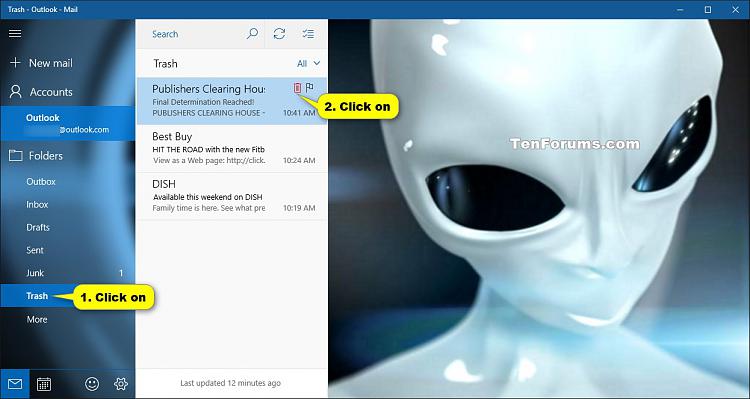Open the Best Buy email
Viewport: 750px width, 399px height.
pyautogui.click(x=232, y=148)
